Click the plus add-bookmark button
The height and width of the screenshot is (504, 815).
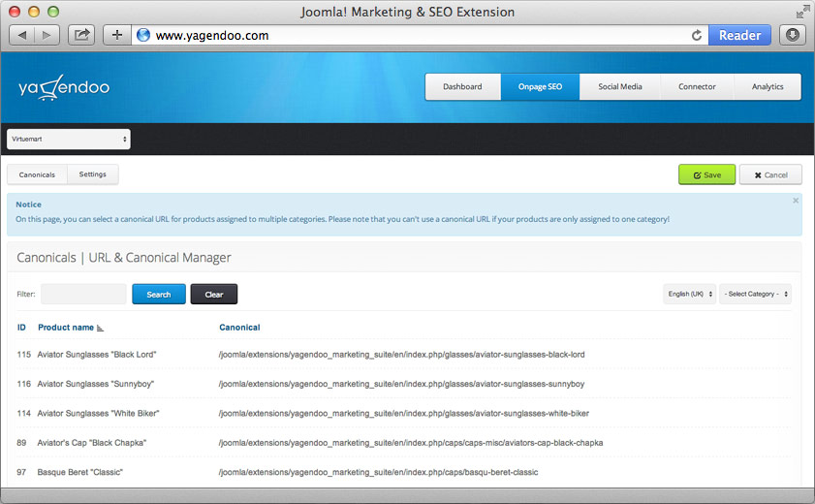(x=117, y=35)
